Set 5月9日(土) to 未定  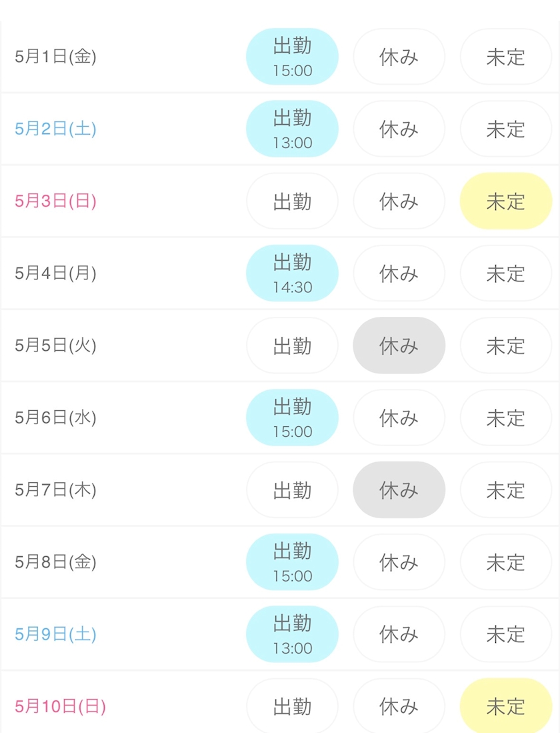505,634
